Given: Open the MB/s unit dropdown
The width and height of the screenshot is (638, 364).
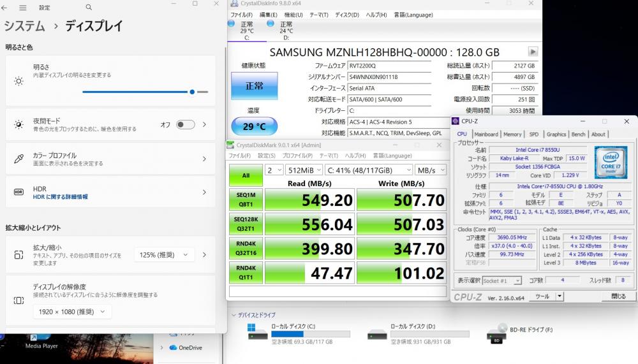Looking at the screenshot, I should [431, 170].
